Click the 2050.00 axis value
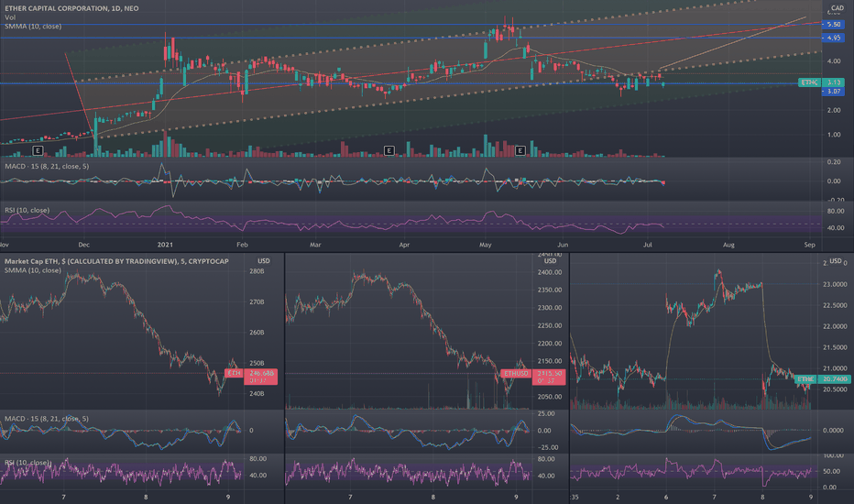Viewport: 854px width, 504px height. pyautogui.click(x=550, y=397)
